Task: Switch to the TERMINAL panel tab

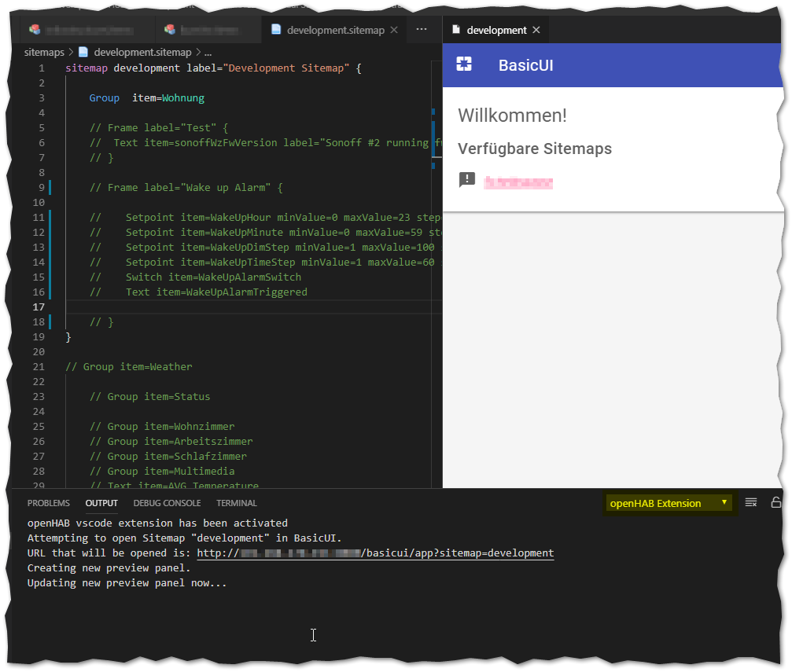Action: (x=237, y=503)
